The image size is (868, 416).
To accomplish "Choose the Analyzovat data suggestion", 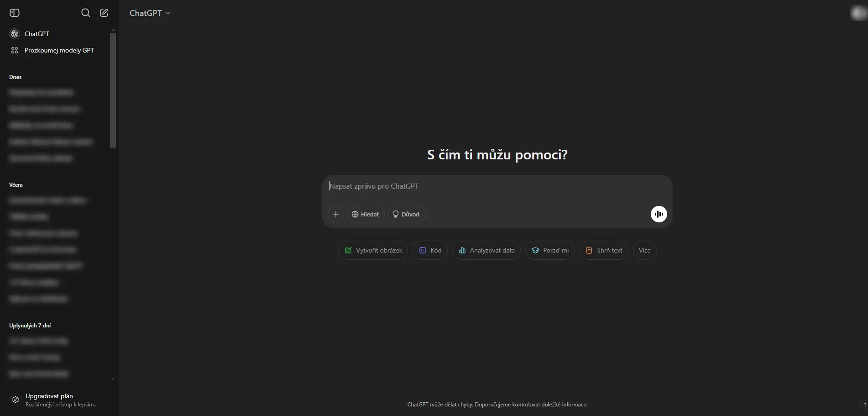I will 486,250.
